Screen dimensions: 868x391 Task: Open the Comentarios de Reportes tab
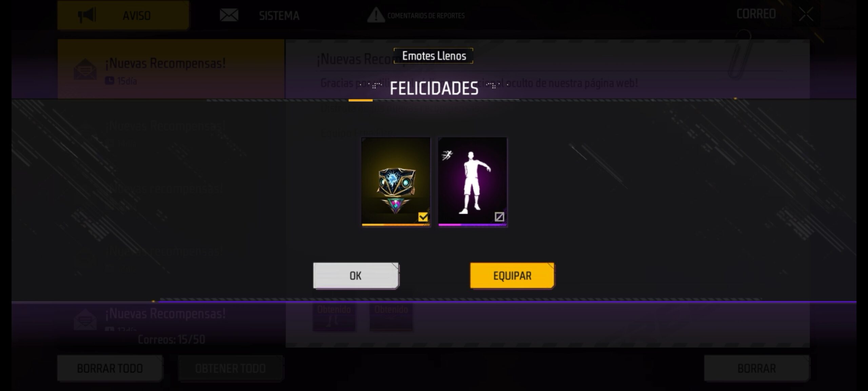(416, 15)
